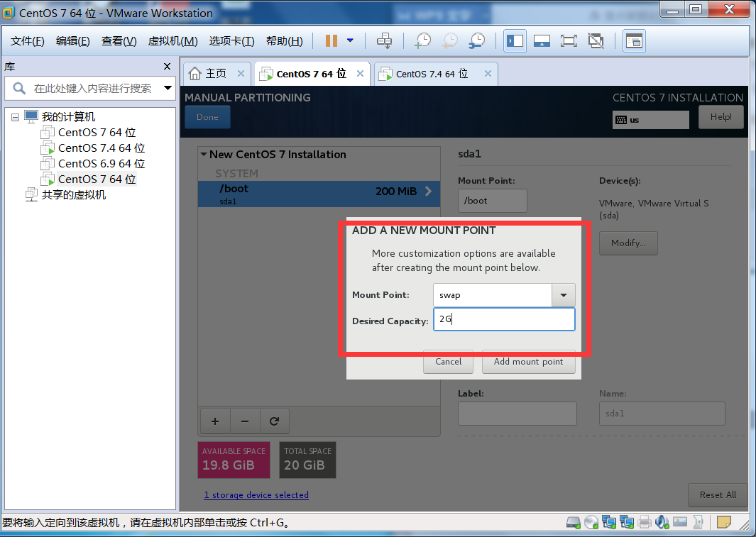Screen dimensions: 756x537
Task: Open the snapshot manager icon
Action: coord(477,41)
